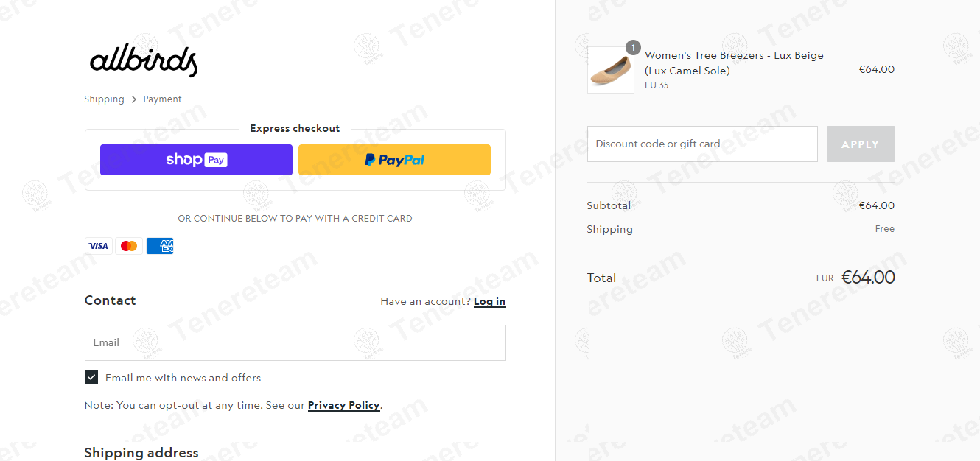This screenshot has height=461, width=980.
Task: Click the allbirds logo
Action: click(144, 61)
